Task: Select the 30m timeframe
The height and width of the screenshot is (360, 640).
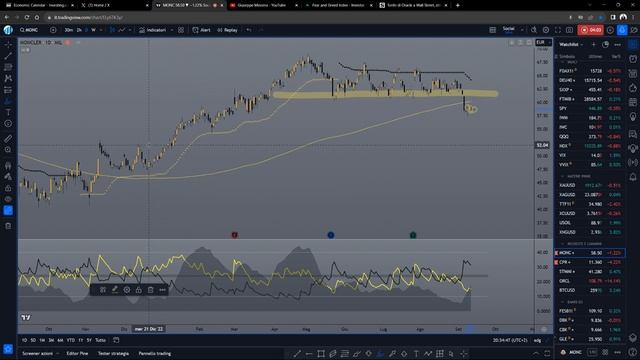Action: [x=69, y=30]
